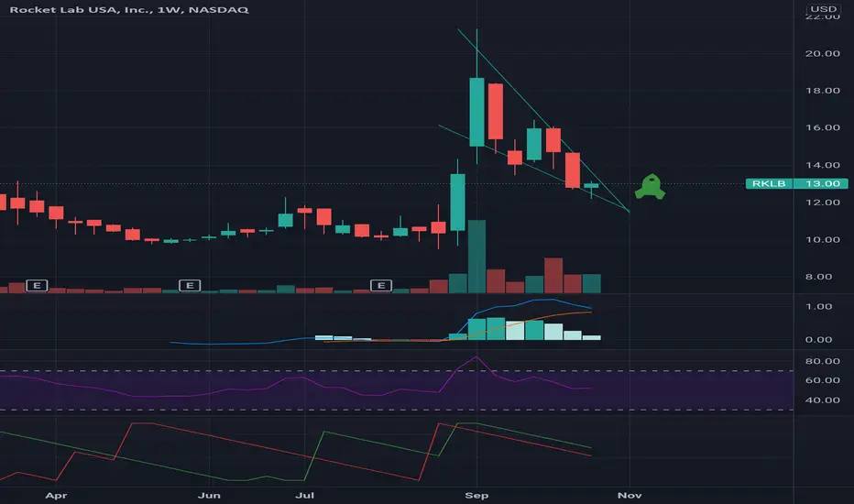Click the 18.00 price axis label

coord(823,91)
